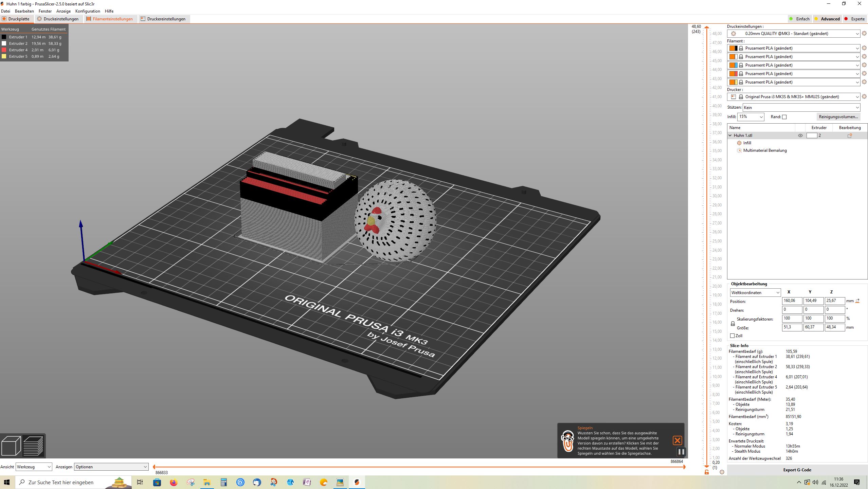Open the Hilfe menu
The width and height of the screenshot is (868, 489).
(x=109, y=11)
